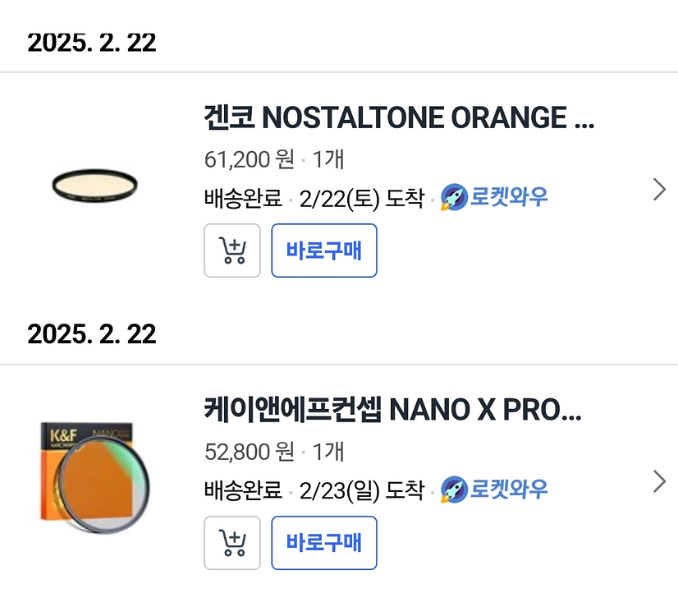Click rocket icon on the K&F order
The width and height of the screenshot is (678, 616).
(x=454, y=490)
